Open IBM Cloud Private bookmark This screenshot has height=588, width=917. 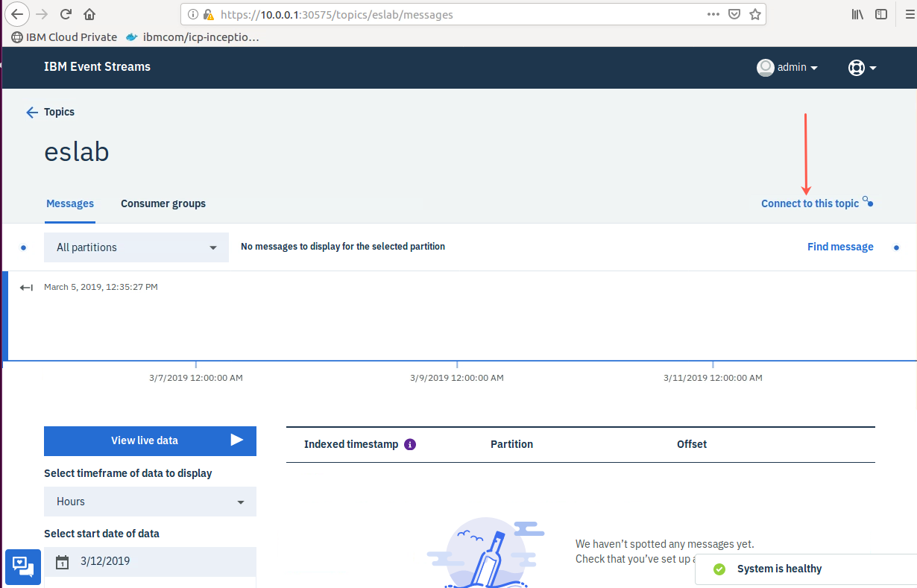coord(64,37)
